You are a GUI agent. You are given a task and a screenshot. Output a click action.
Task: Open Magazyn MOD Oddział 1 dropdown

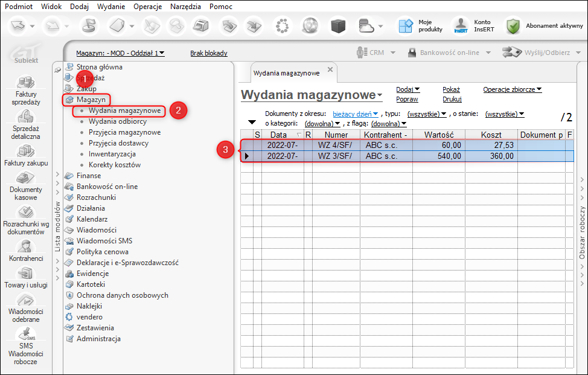click(x=120, y=53)
